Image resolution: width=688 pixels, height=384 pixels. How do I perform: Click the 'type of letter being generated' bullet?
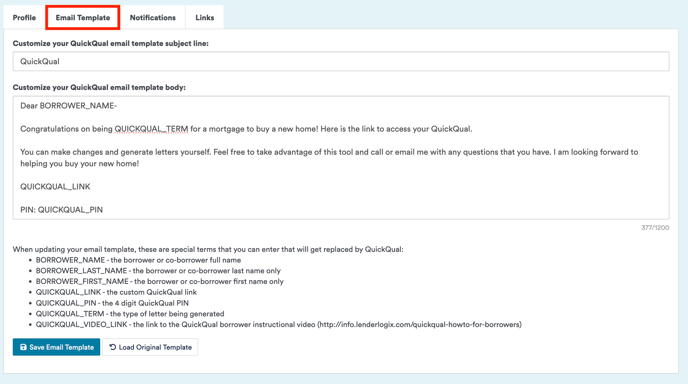tap(130, 314)
